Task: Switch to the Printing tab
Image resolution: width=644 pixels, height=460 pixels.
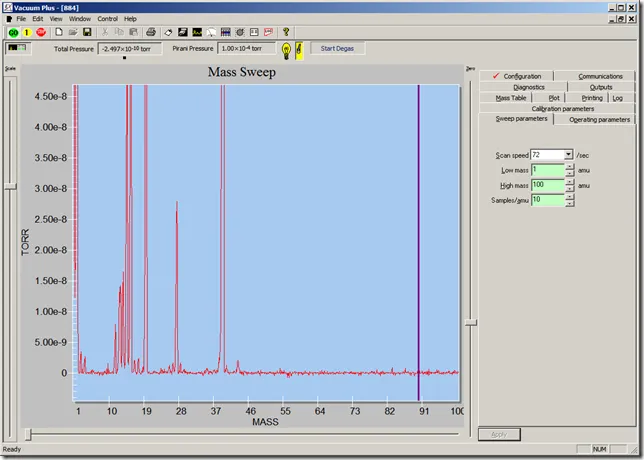Action: click(587, 98)
